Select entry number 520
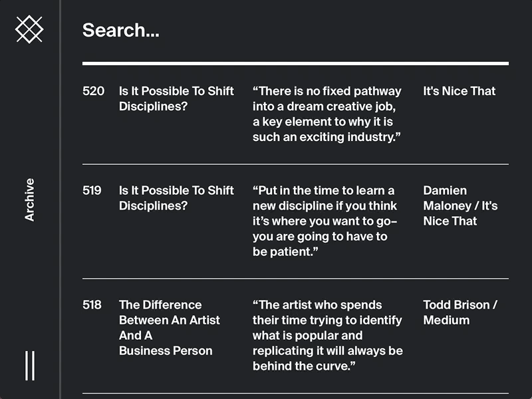Viewport: 532px width, 399px height. coord(93,91)
